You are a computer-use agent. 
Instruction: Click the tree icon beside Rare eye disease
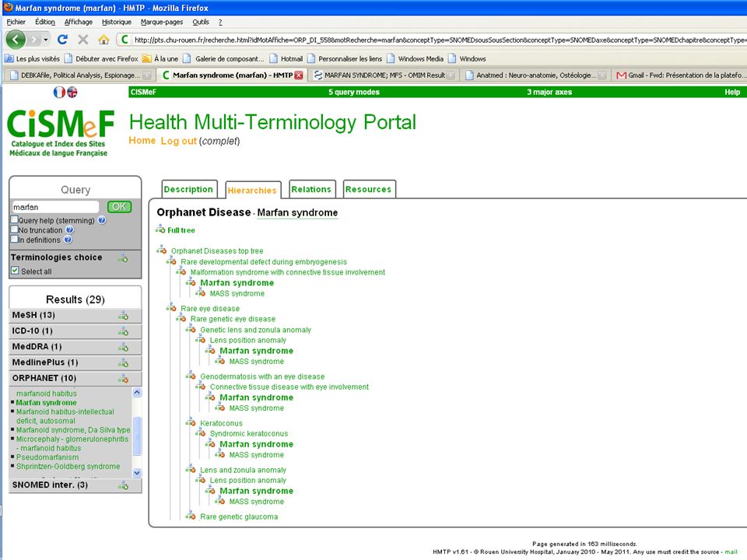pyautogui.click(x=171, y=308)
